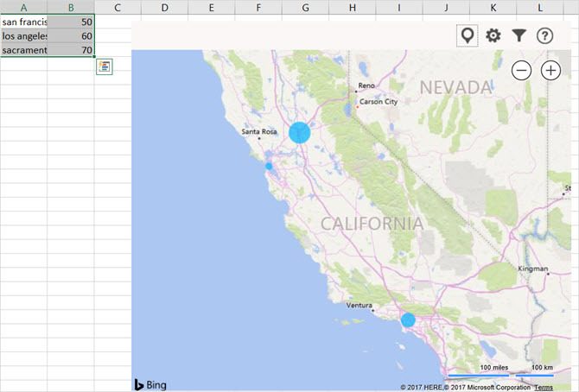The height and width of the screenshot is (392, 579).
Task: Select column A header
Action: 23,7
